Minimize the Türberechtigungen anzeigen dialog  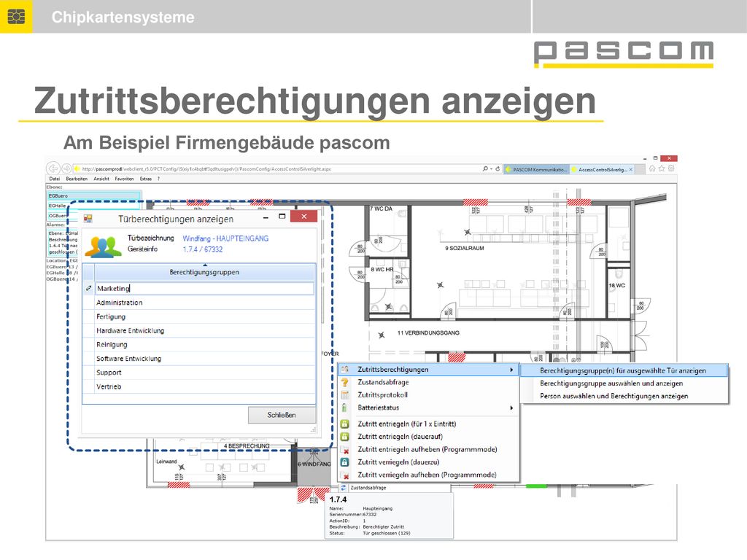[266, 217]
